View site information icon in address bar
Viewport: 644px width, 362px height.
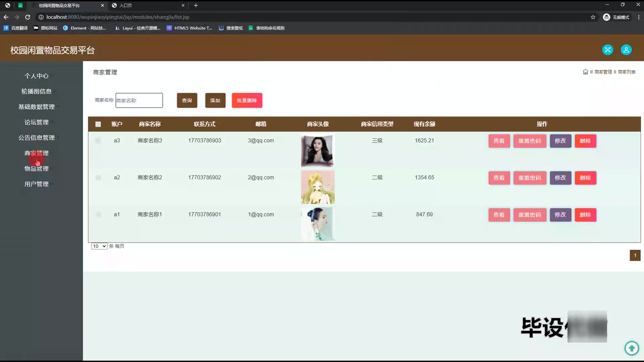[x=41, y=17]
